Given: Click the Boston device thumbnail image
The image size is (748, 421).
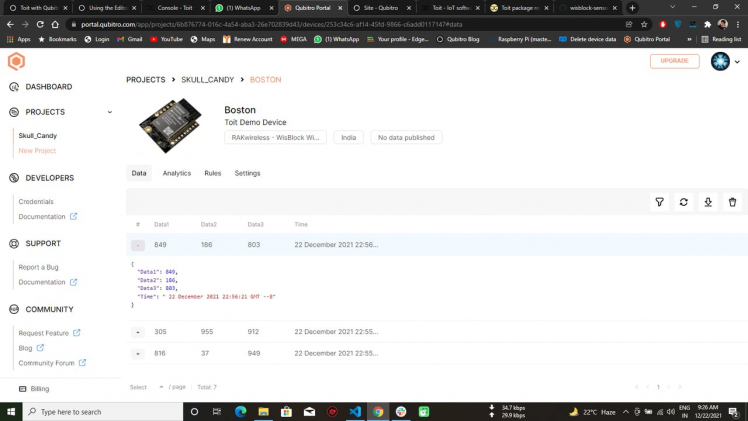Looking at the screenshot, I should point(170,125).
